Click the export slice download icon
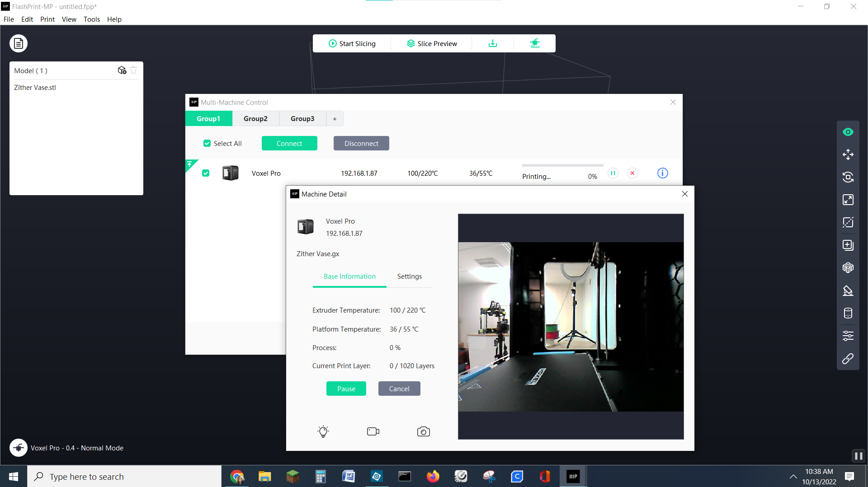868x487 pixels. coord(493,43)
